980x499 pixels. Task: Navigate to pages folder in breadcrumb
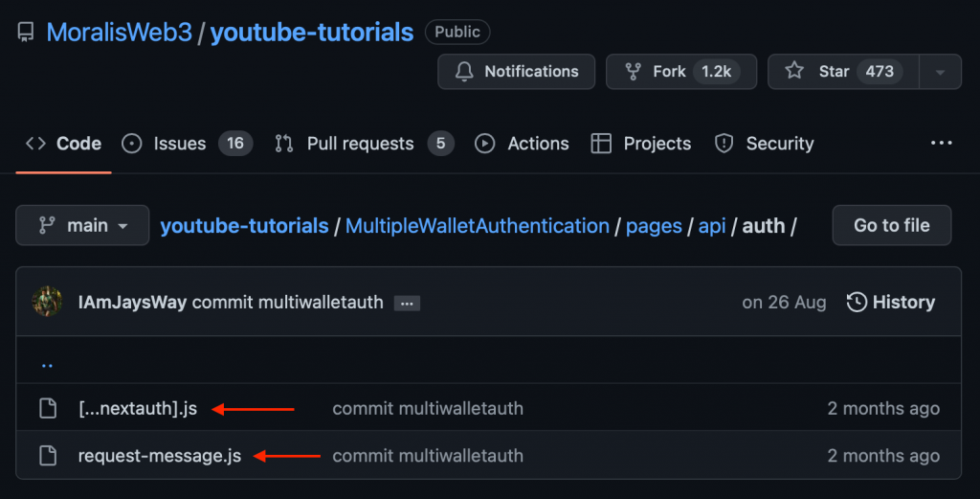pos(654,226)
